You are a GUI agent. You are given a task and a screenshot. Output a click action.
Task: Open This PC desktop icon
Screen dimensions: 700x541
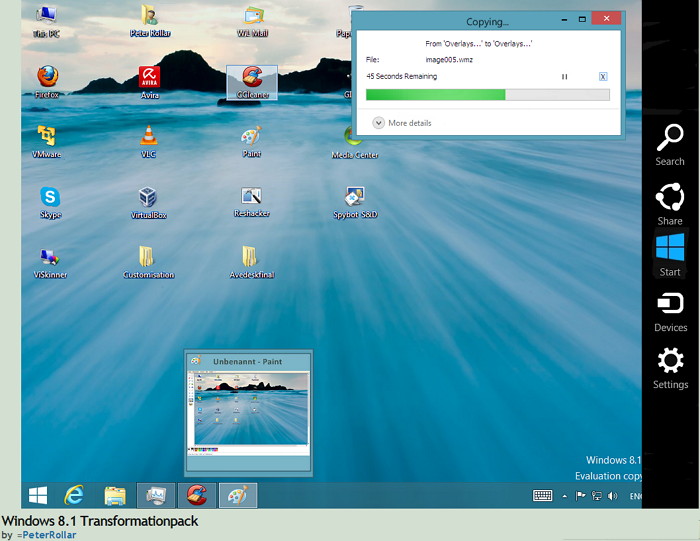pyautogui.click(x=46, y=20)
